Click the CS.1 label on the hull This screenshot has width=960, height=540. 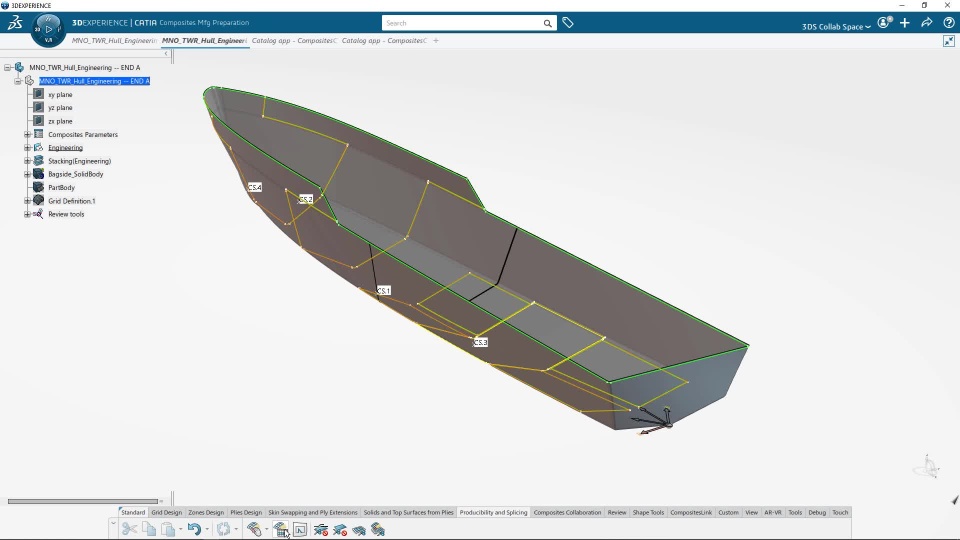(x=383, y=290)
